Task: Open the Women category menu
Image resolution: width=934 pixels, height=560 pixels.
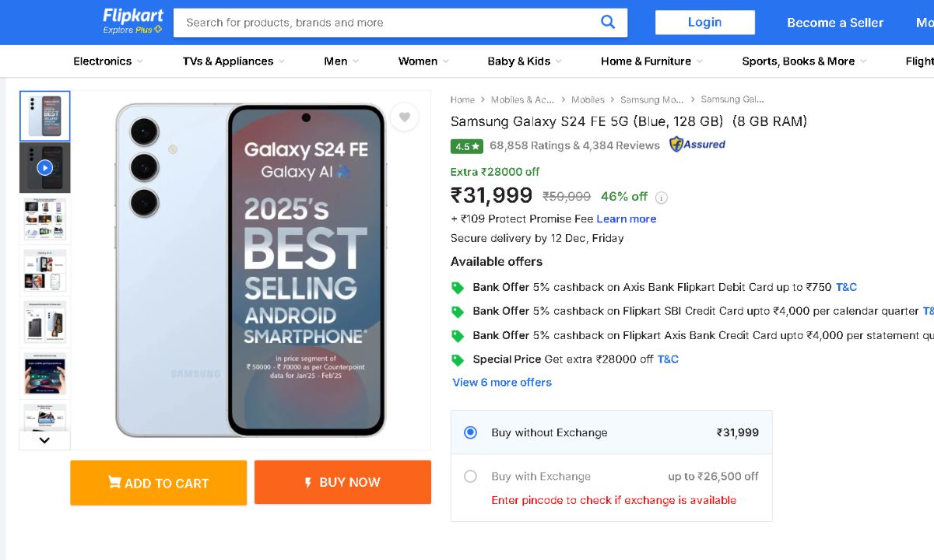Action: (423, 61)
